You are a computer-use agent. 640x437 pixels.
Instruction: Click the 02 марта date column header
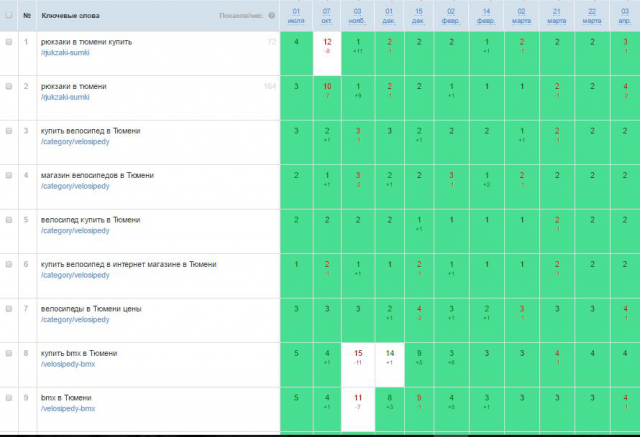tap(521, 16)
